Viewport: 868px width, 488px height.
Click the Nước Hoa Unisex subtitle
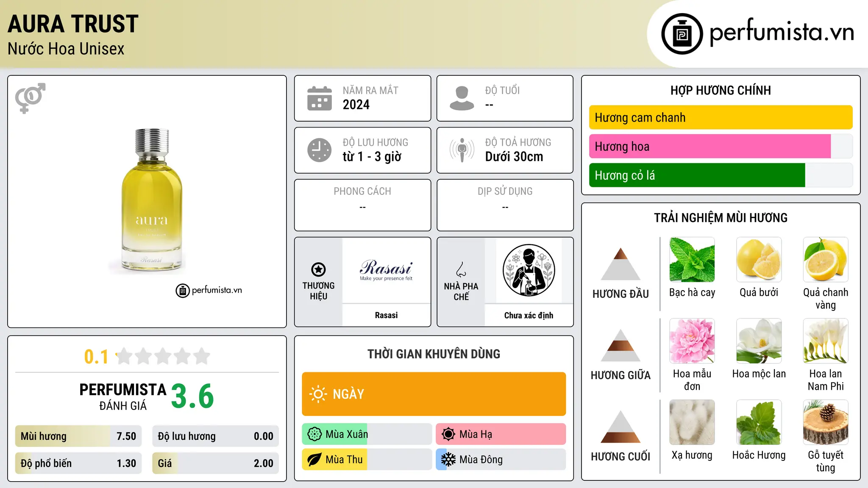[x=66, y=49]
